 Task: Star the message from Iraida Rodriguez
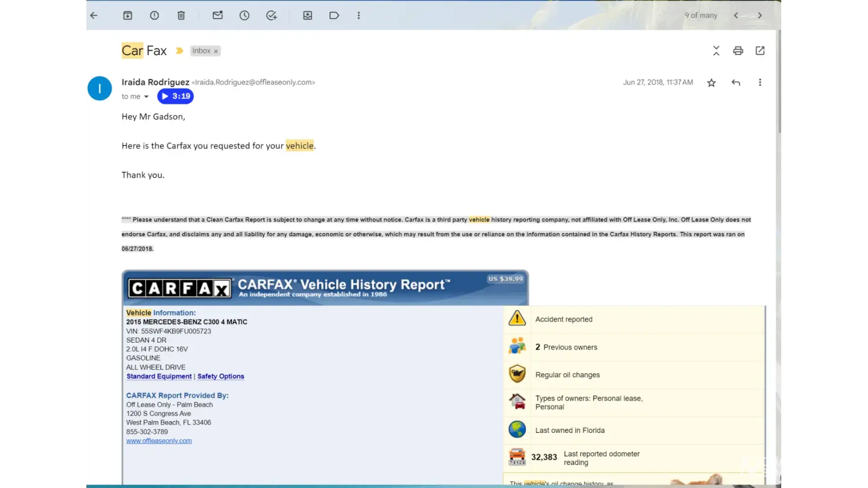pyautogui.click(x=711, y=83)
